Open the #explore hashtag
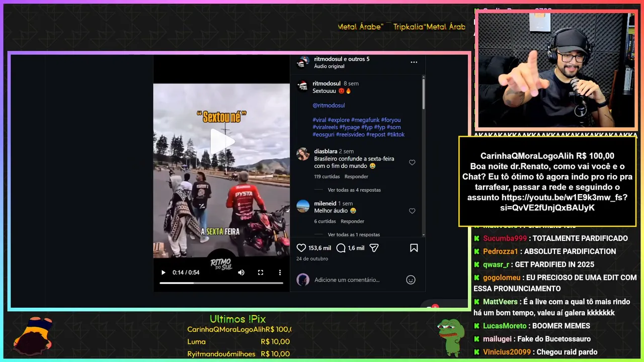Image resolution: width=644 pixels, height=362 pixels. [339, 120]
